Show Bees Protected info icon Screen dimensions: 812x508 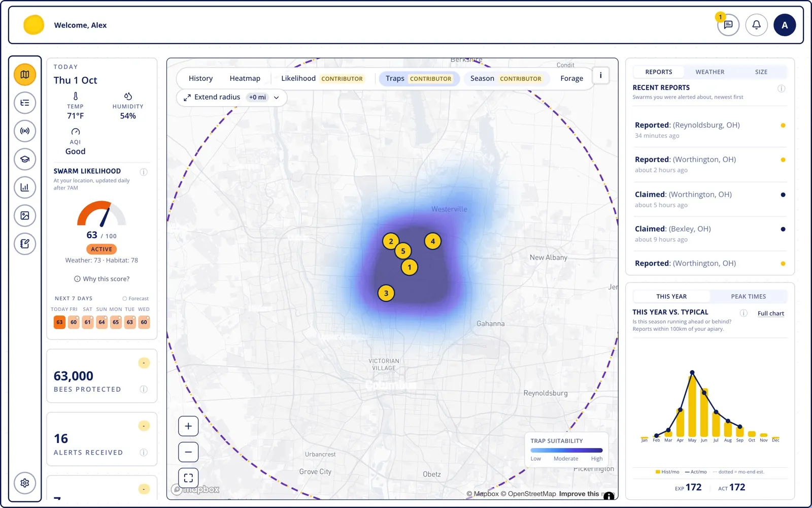(144, 389)
